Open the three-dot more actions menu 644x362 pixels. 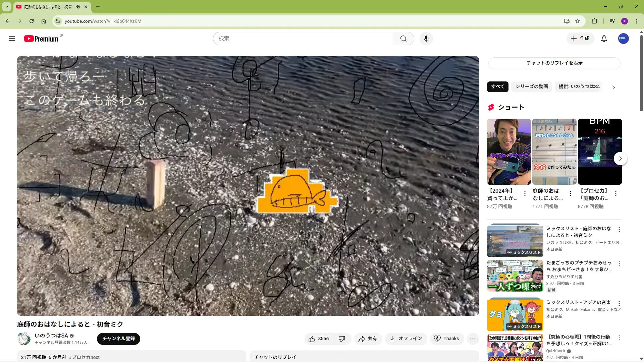tap(473, 339)
